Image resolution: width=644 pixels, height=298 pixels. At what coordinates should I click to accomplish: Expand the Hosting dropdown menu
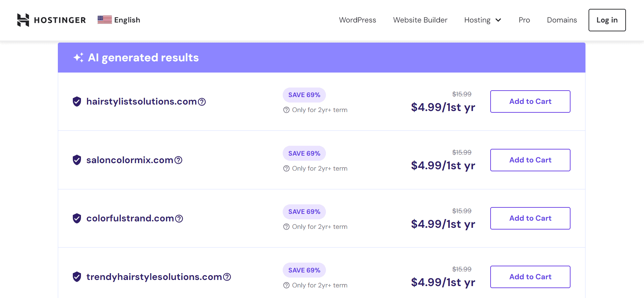tap(482, 20)
